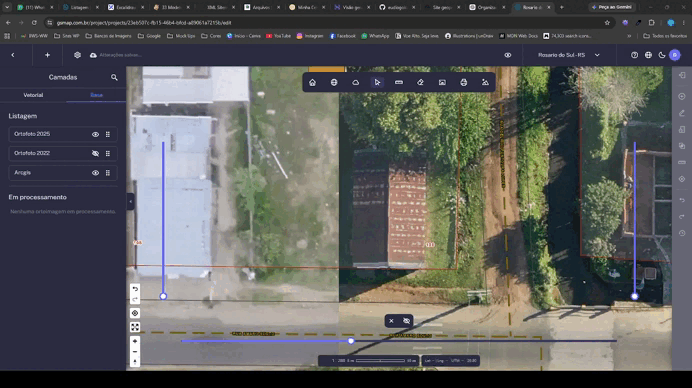
Task: Grab drag handle of Ortofoto 2025 row
Action: [x=108, y=134]
